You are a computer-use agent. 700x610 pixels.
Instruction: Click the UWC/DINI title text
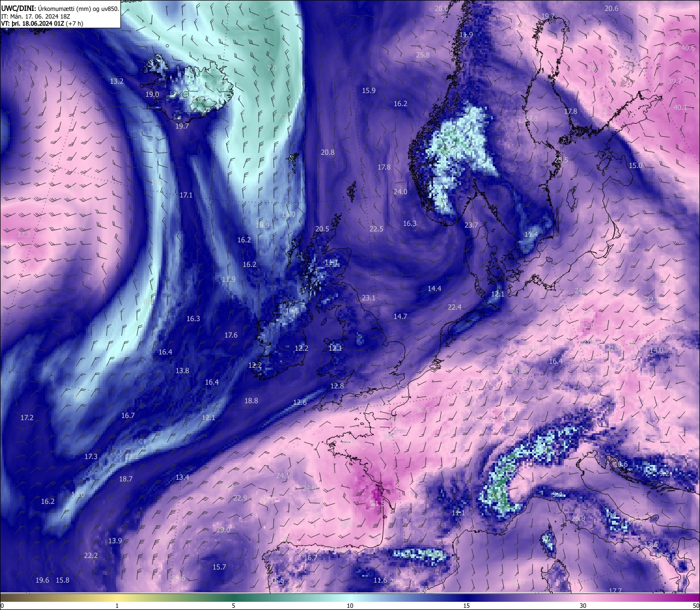[x=60, y=8]
